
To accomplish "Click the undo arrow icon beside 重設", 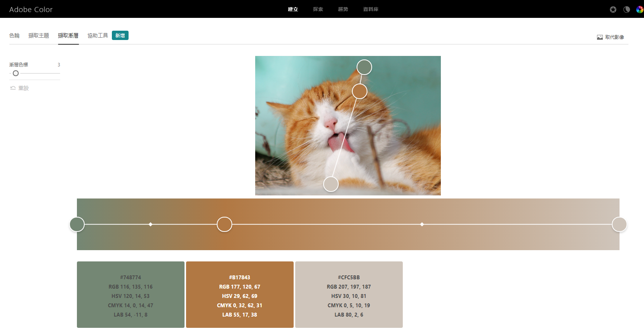I will pyautogui.click(x=13, y=88).
